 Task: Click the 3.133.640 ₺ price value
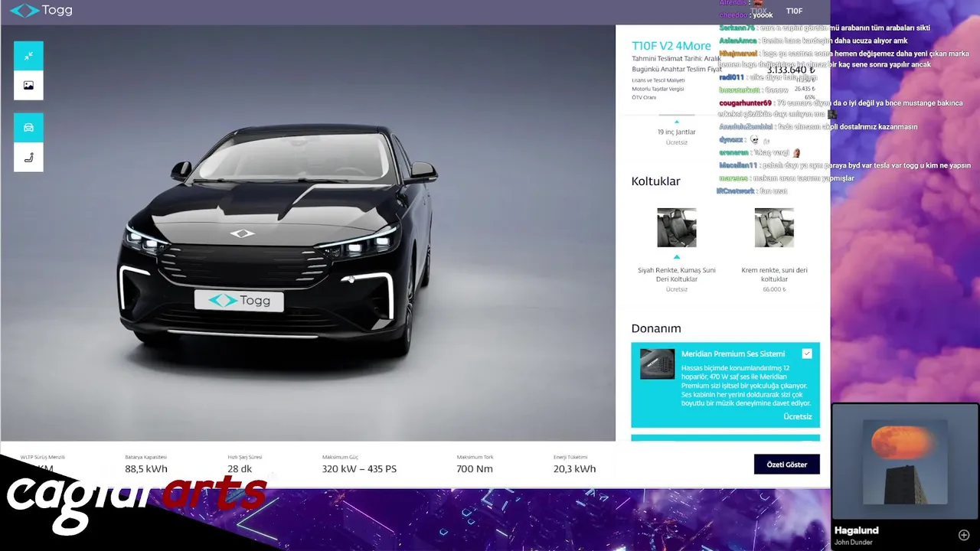(x=791, y=70)
